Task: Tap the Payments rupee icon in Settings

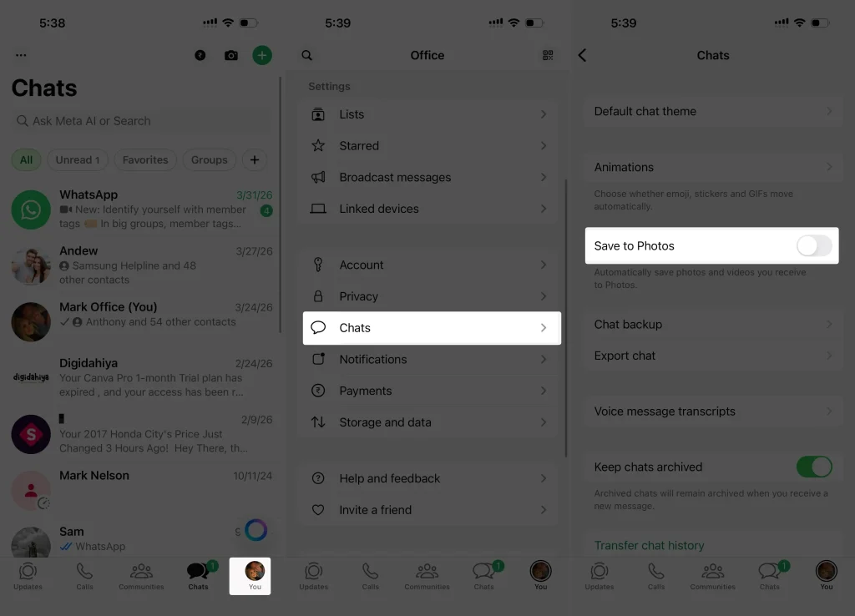Action: (318, 391)
